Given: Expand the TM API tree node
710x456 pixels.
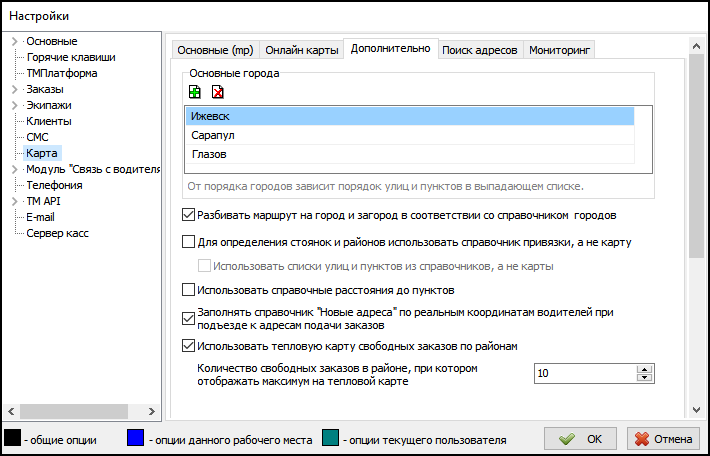Looking at the screenshot, I should (14, 201).
